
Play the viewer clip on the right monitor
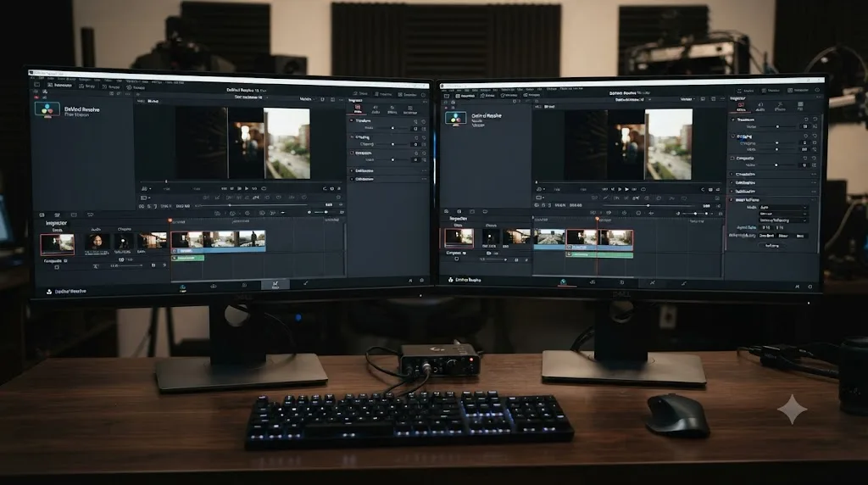tap(626, 189)
